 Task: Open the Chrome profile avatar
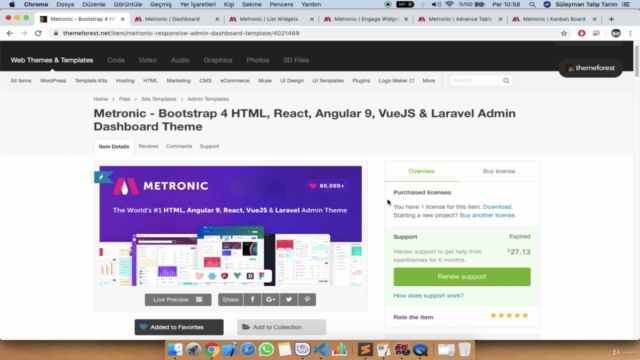tap(616, 33)
